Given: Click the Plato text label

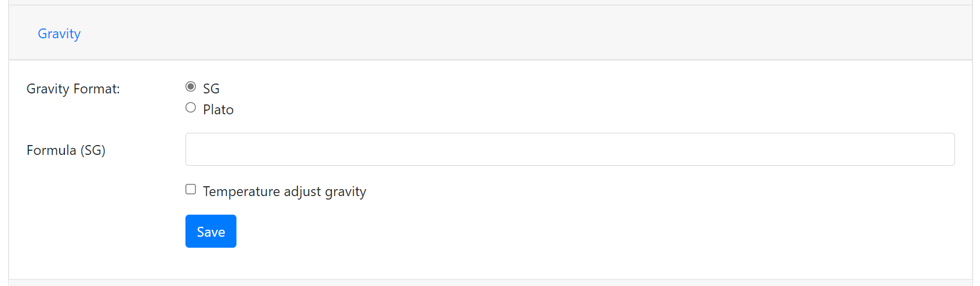Looking at the screenshot, I should point(218,110).
